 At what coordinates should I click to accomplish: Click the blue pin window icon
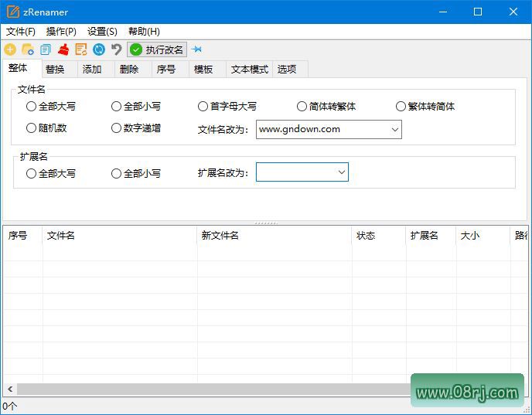[196, 49]
